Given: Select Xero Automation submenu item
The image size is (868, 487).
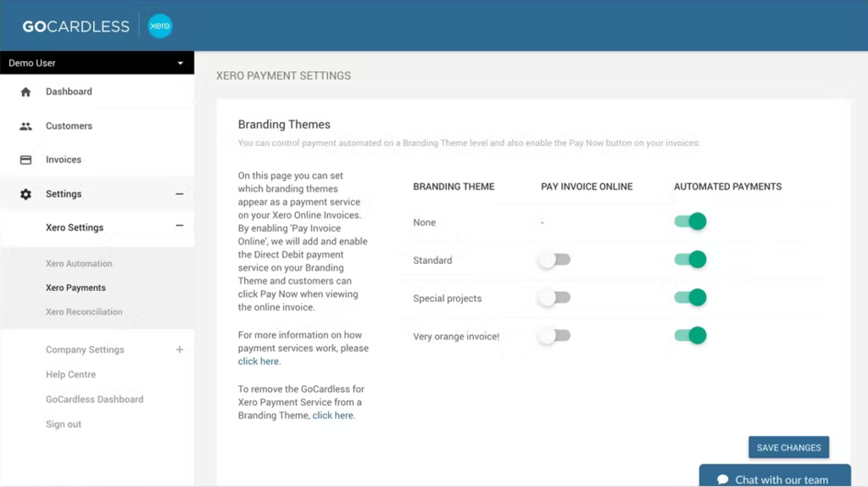Looking at the screenshot, I should (x=79, y=264).
